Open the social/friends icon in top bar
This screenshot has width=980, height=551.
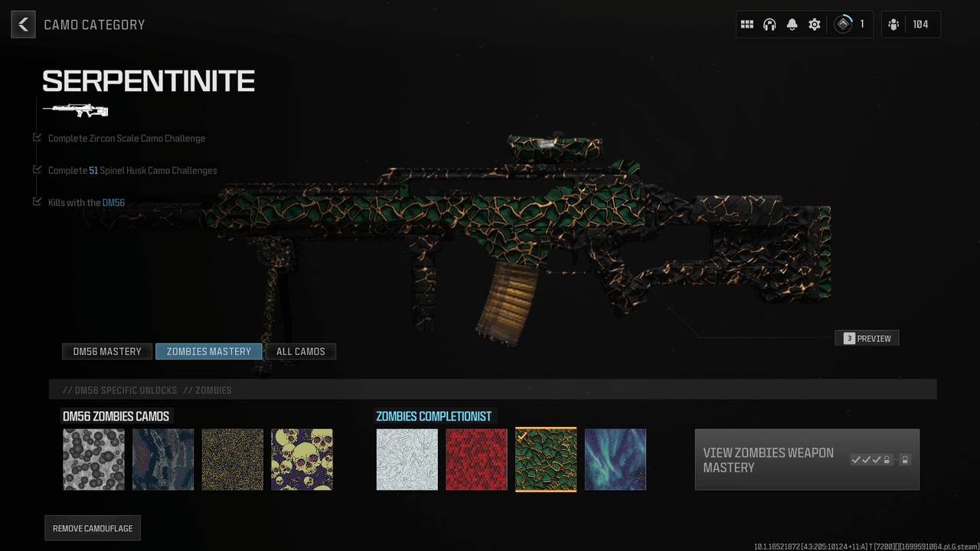tap(893, 24)
